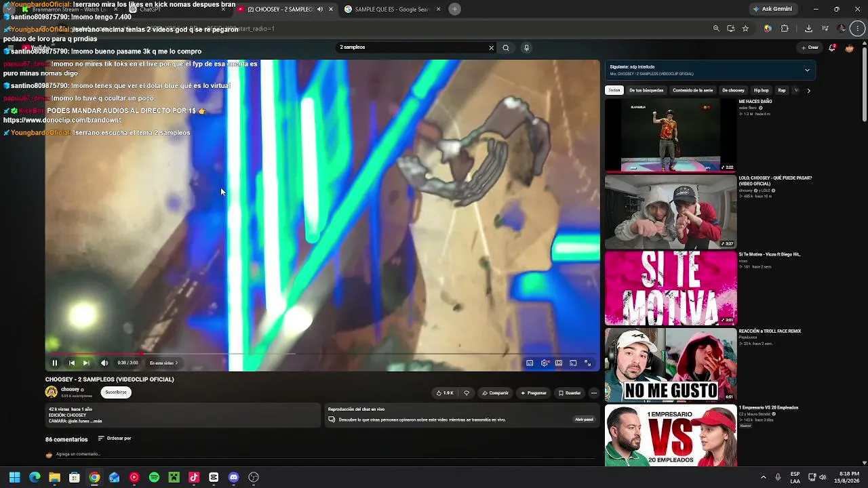Screen dimensions: 868x488
Task: Open the YouTube account avatar menu
Action: (x=850, y=47)
